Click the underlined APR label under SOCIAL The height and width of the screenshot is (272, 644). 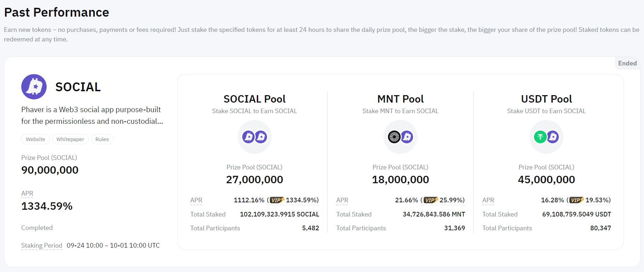click(27, 193)
